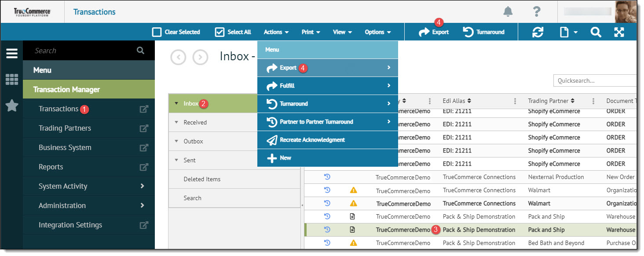This screenshot has height=256, width=644.
Task: Click the sidebar search magnifier icon
Action: 140,51
